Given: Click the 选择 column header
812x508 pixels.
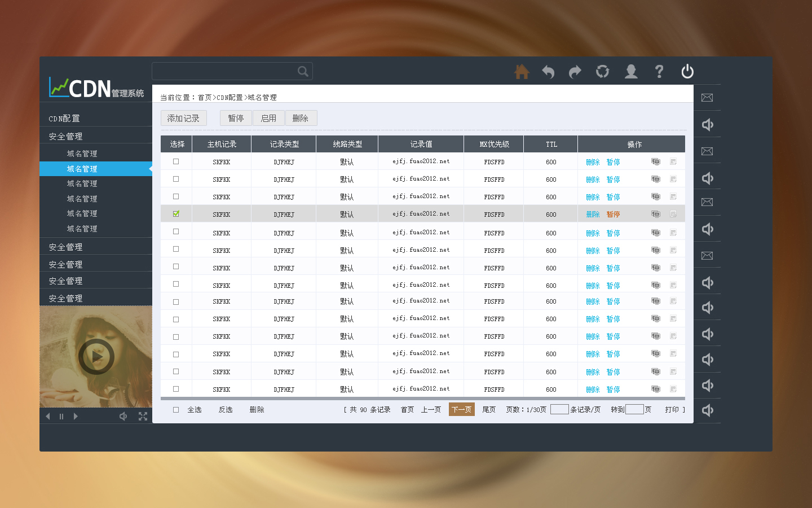Looking at the screenshot, I should (176, 144).
